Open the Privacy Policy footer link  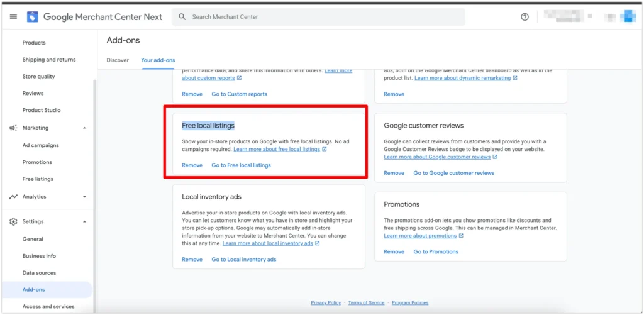coord(326,303)
